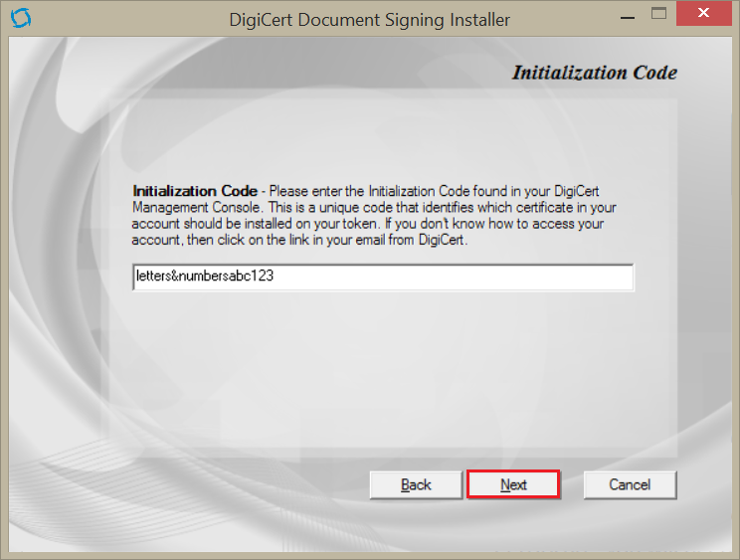The width and height of the screenshot is (740, 560).
Task: Click the DigiCert Document Signing Installer title
Action: tap(369, 20)
